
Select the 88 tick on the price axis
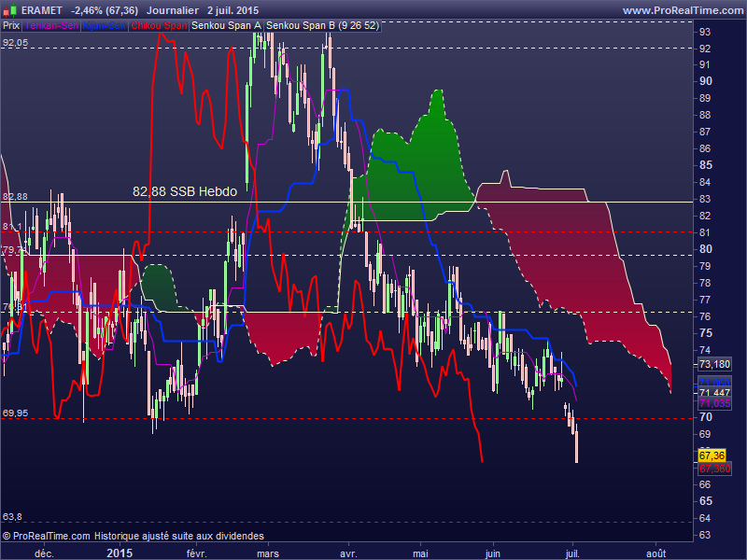(705, 115)
